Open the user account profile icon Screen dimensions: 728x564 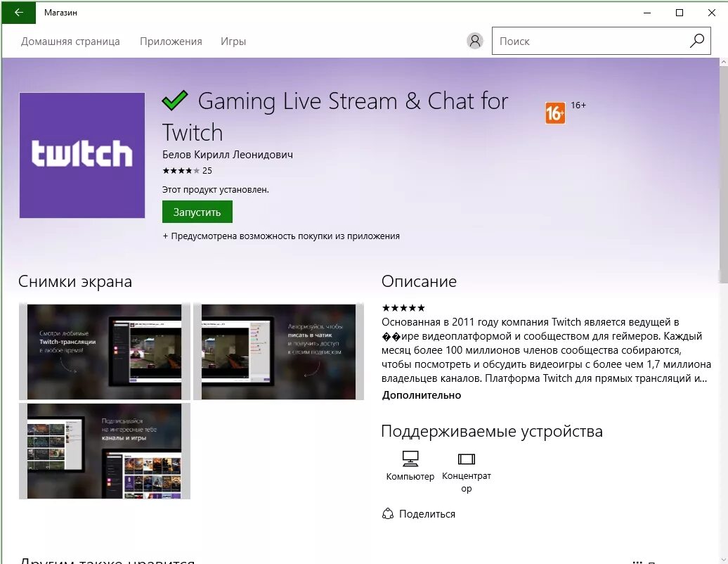click(474, 41)
